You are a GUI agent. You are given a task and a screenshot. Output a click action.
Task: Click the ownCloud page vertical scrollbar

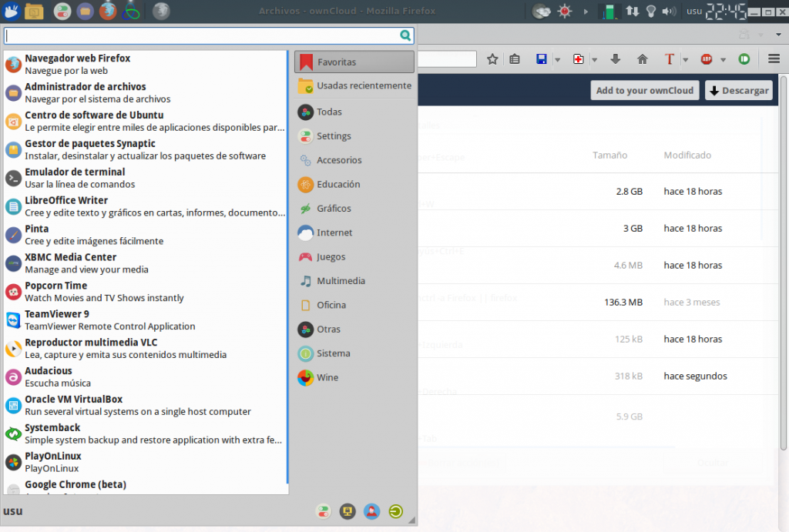click(x=784, y=262)
